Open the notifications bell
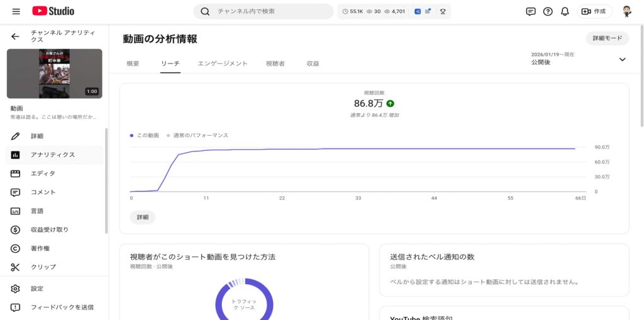 click(x=565, y=11)
